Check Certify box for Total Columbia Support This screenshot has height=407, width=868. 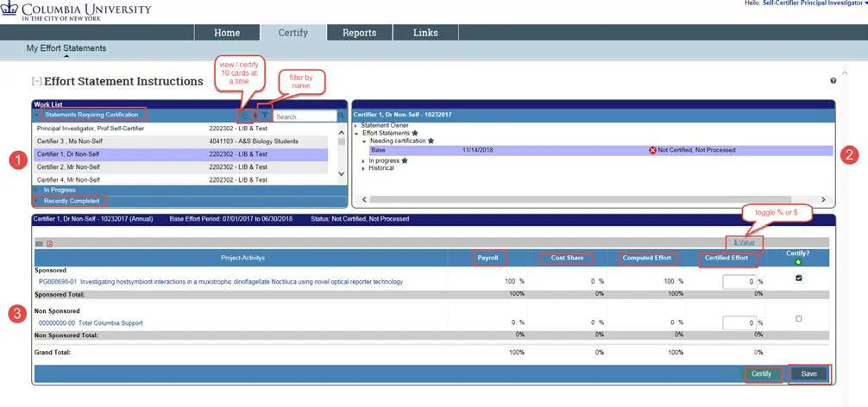pos(798,318)
